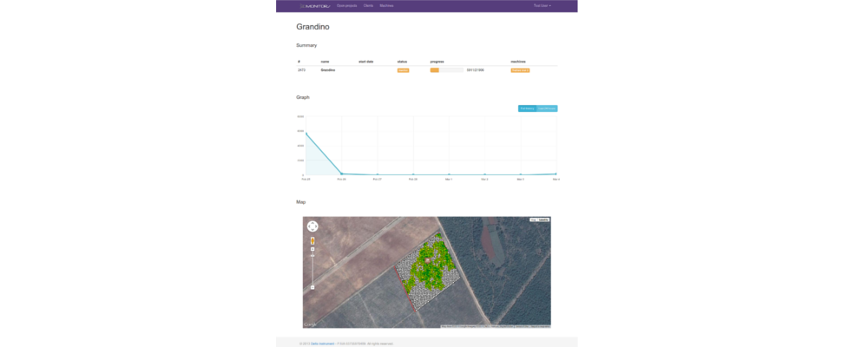Click the orange machine badge in Summary

pos(520,70)
